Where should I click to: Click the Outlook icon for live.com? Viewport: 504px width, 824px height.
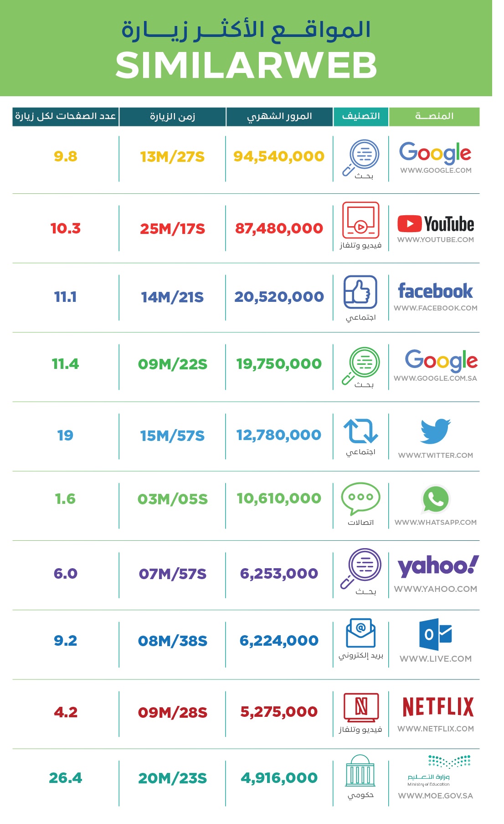point(435,634)
